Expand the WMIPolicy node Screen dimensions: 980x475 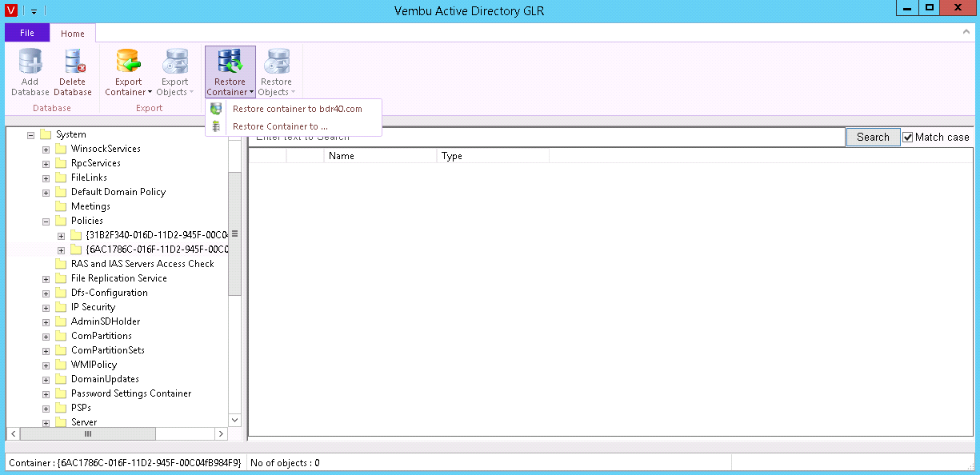(x=46, y=365)
